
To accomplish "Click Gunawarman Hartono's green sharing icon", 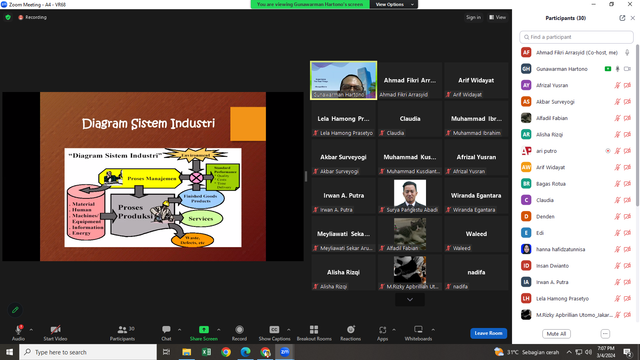I will point(608,69).
